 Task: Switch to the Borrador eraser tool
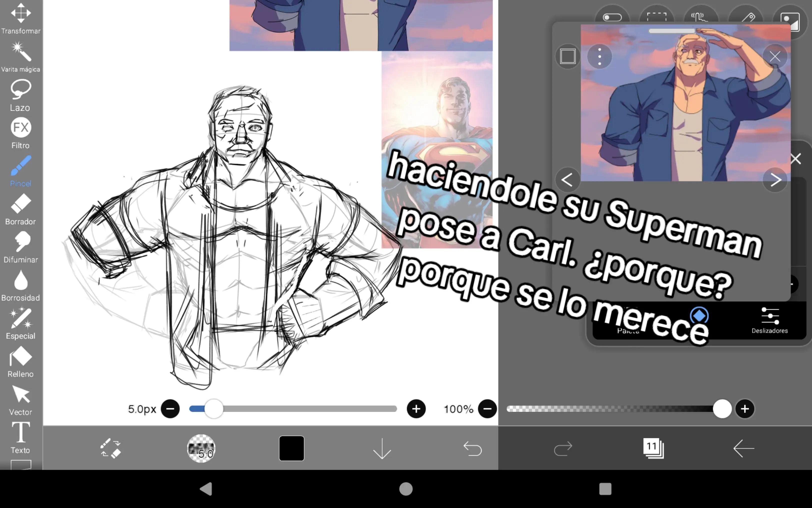tap(21, 209)
